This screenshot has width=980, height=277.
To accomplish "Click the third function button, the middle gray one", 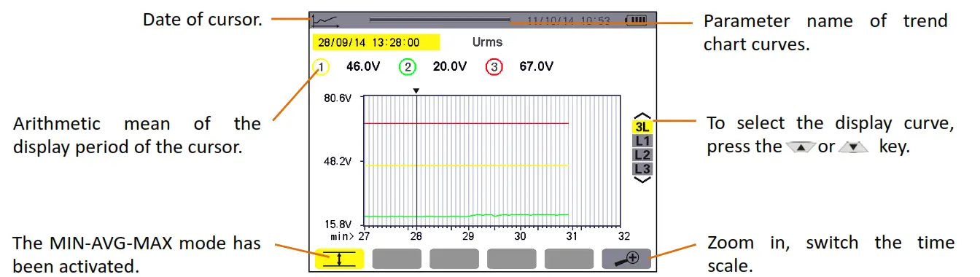I will coord(454,259).
